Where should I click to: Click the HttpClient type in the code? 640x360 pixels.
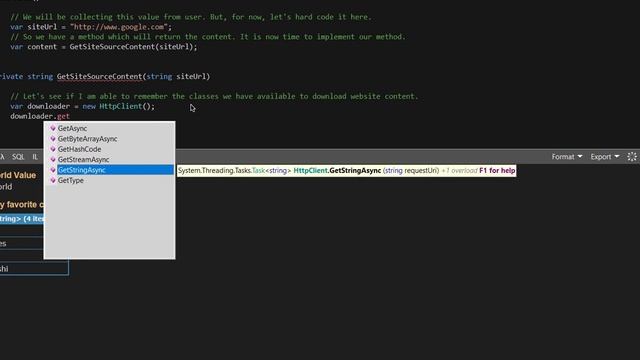(x=120, y=106)
